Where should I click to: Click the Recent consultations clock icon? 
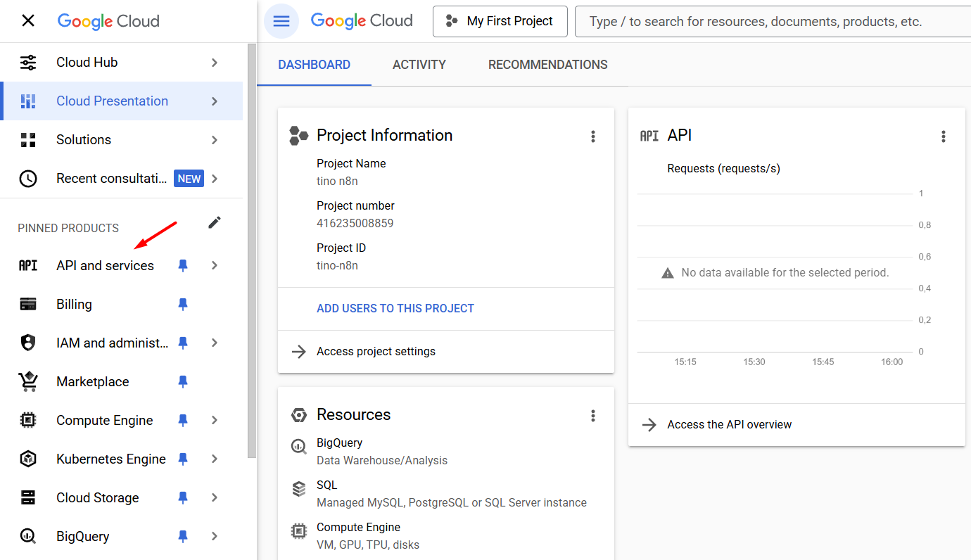click(x=28, y=179)
